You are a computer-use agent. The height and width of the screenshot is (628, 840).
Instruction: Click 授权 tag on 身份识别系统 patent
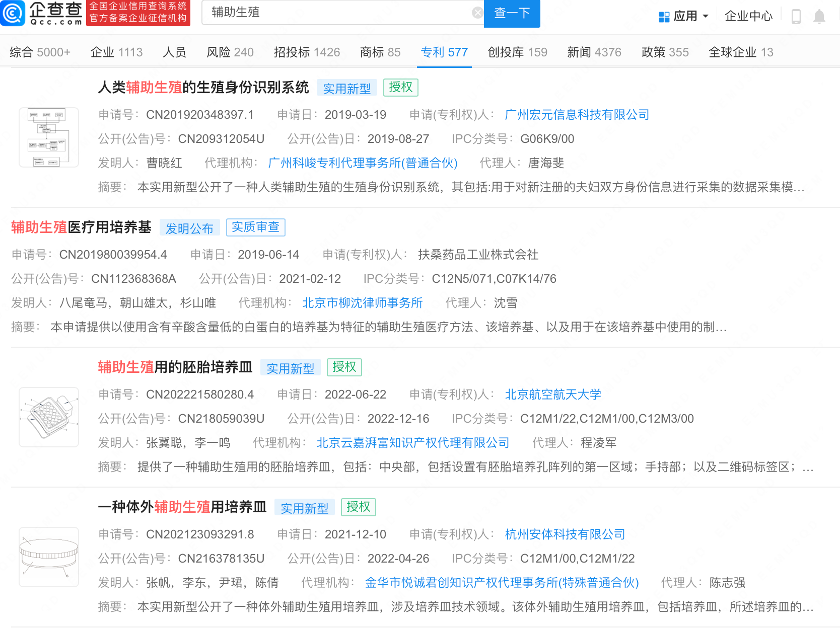coord(401,87)
